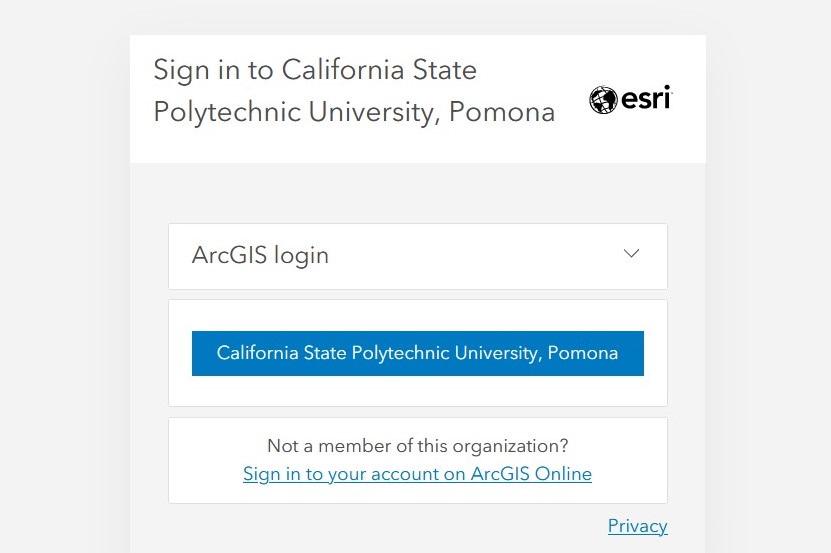Click white card area below blue button
The image size is (831, 553).
click(418, 391)
